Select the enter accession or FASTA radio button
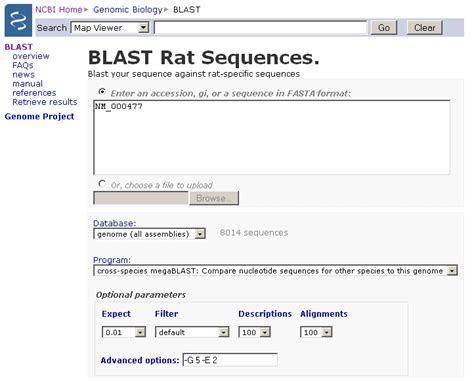474x381 pixels. [x=102, y=91]
